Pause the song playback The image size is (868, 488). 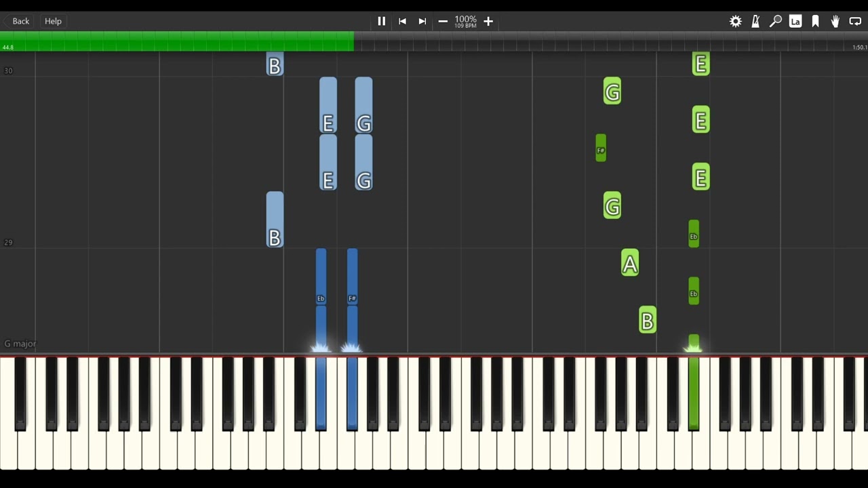click(381, 21)
